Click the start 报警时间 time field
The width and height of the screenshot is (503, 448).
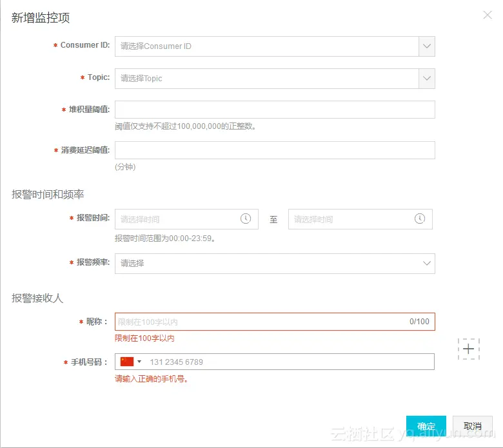[x=186, y=219]
